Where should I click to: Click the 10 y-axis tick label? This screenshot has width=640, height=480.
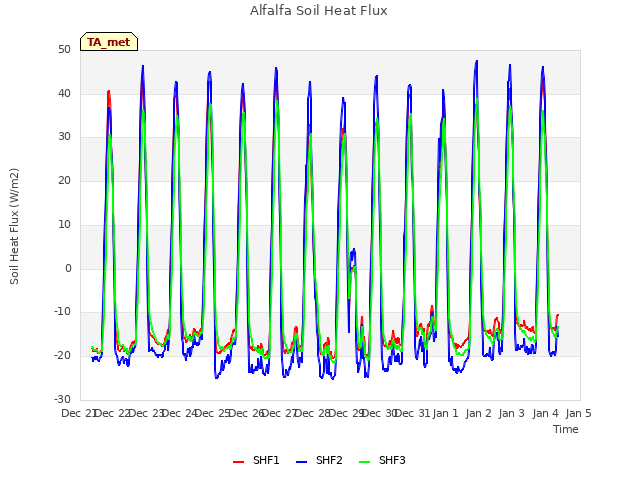[64, 224]
